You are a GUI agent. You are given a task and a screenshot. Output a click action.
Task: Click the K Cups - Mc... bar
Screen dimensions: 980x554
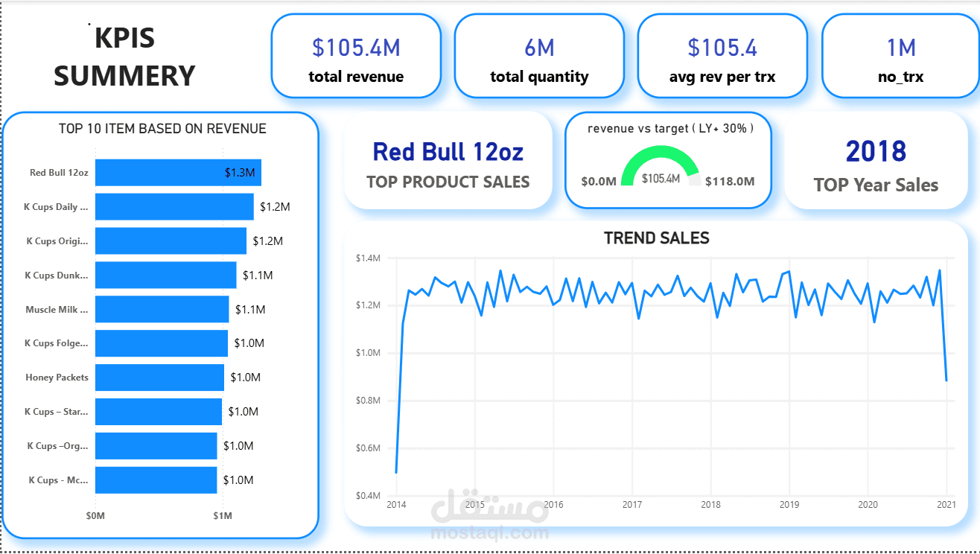(156, 480)
